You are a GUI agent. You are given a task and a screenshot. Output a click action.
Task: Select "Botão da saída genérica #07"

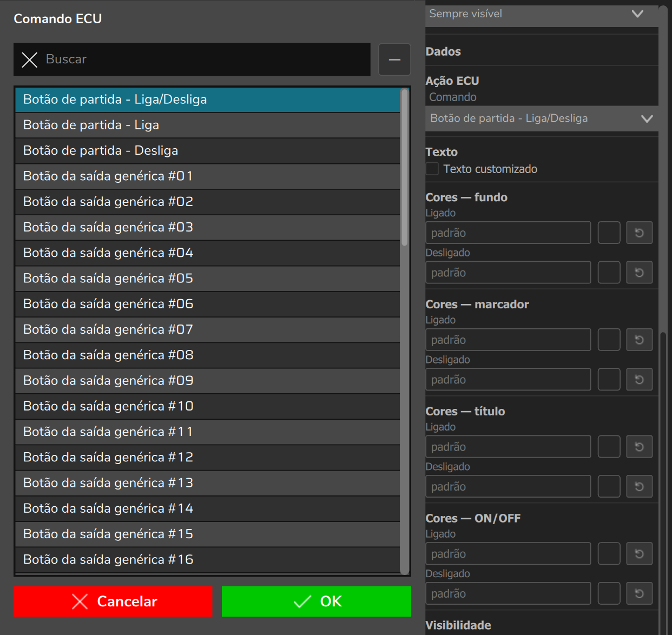point(207,329)
